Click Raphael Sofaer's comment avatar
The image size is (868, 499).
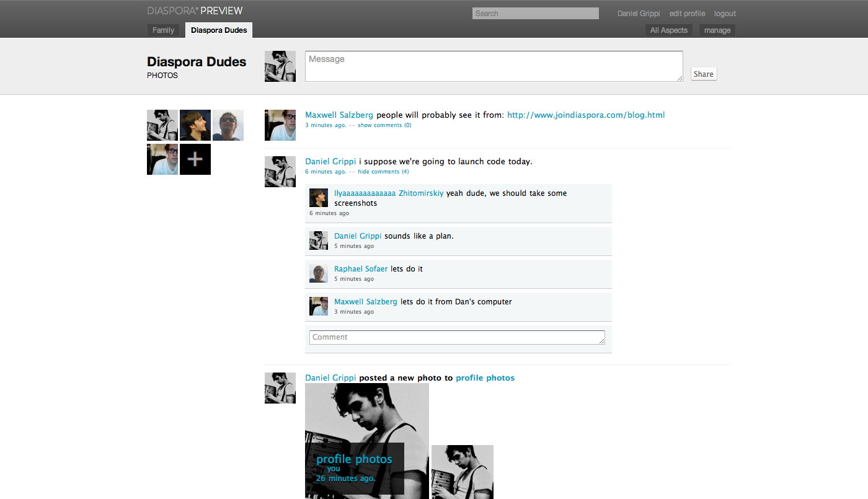click(x=319, y=273)
